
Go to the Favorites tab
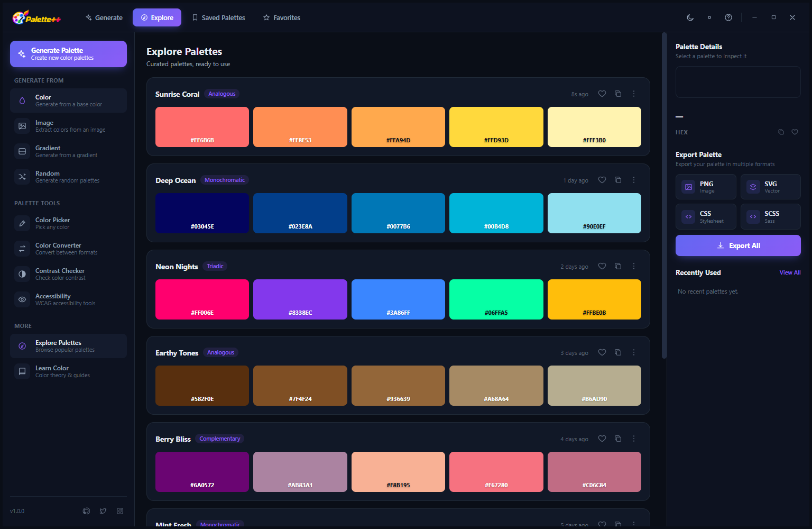282,17
